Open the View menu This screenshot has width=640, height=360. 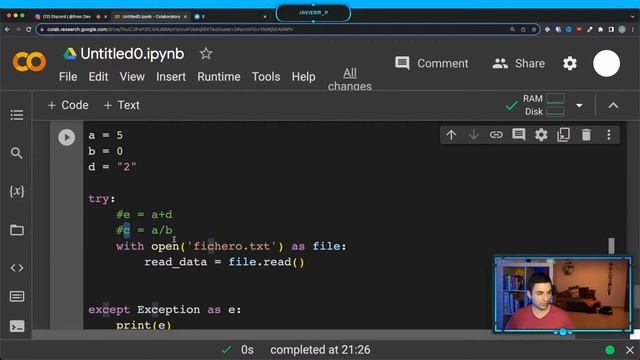pos(132,77)
